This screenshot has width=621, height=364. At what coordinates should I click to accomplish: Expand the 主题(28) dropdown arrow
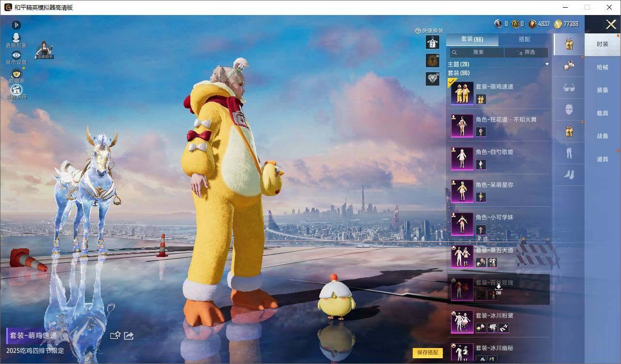coord(547,64)
